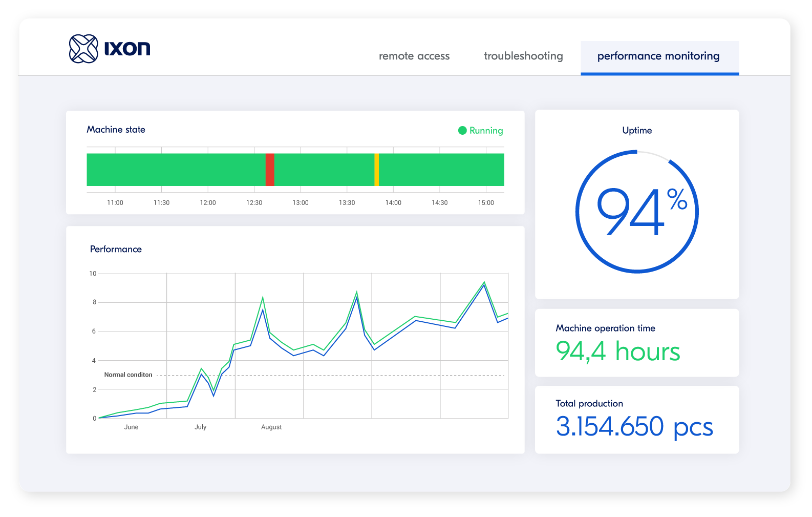Click the Running status text

[486, 131]
